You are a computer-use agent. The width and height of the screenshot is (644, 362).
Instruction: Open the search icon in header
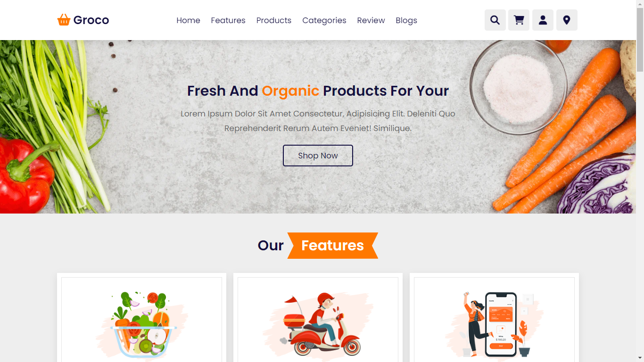(x=495, y=20)
